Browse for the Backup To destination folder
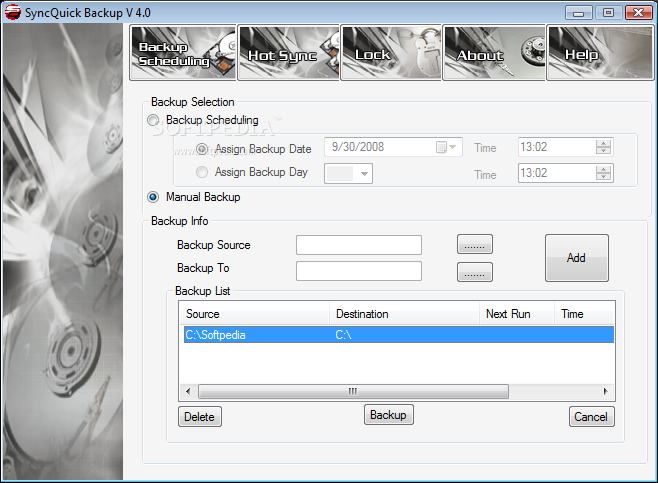658x483 pixels. coord(475,272)
